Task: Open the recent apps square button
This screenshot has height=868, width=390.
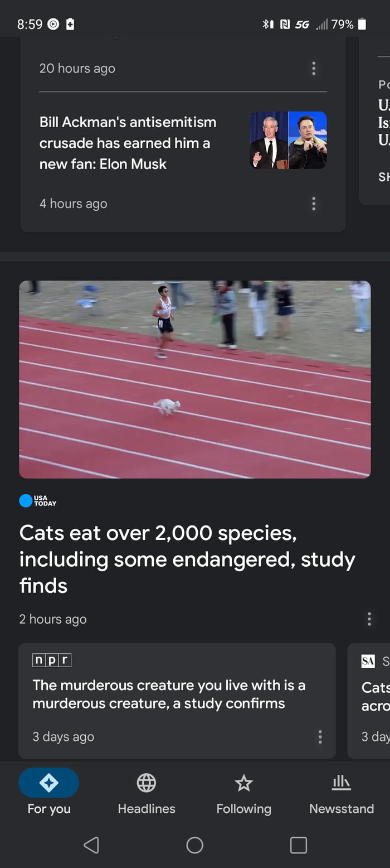Action: tap(299, 845)
